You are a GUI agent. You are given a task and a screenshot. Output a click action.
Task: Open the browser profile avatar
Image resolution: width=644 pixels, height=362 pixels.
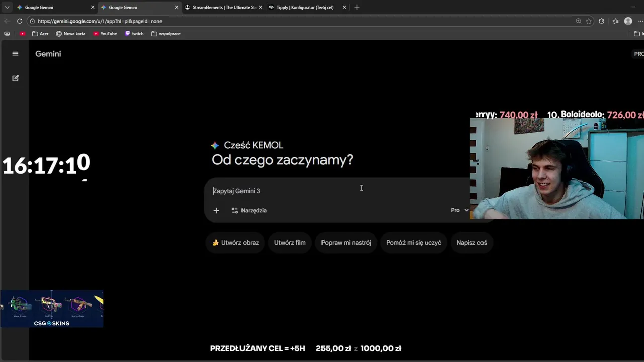(628, 21)
